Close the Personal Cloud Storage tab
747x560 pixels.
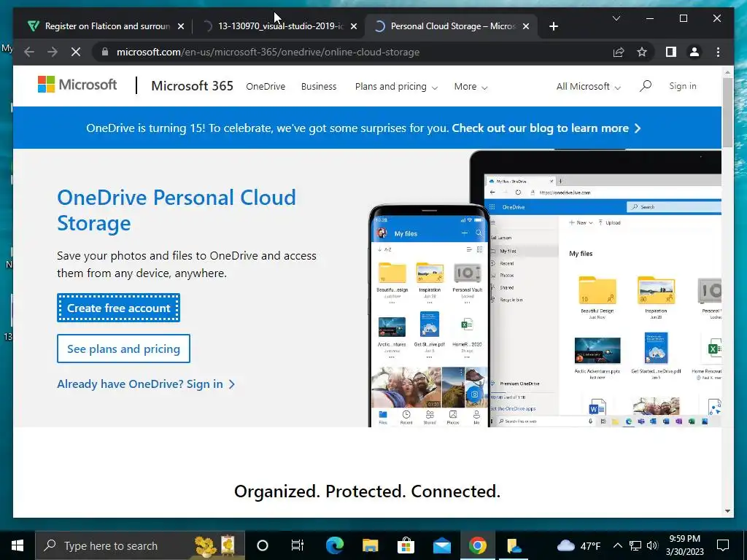pos(526,26)
